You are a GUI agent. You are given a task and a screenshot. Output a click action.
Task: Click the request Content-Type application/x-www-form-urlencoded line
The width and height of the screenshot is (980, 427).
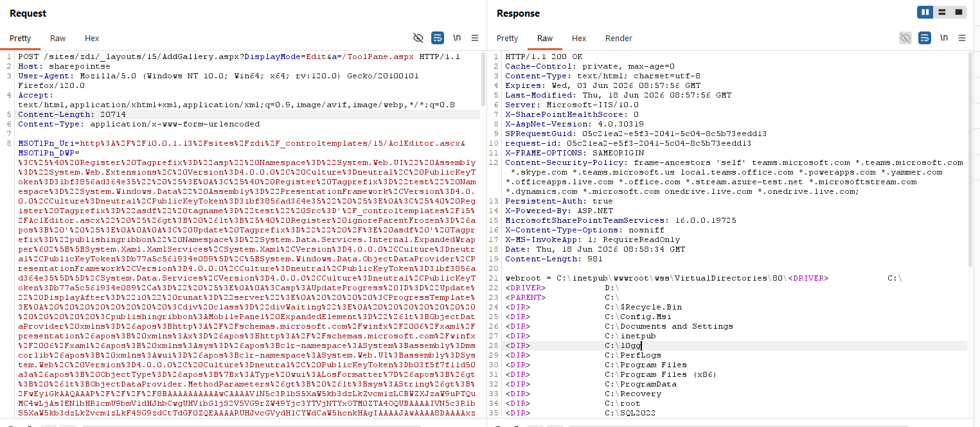[x=139, y=124]
